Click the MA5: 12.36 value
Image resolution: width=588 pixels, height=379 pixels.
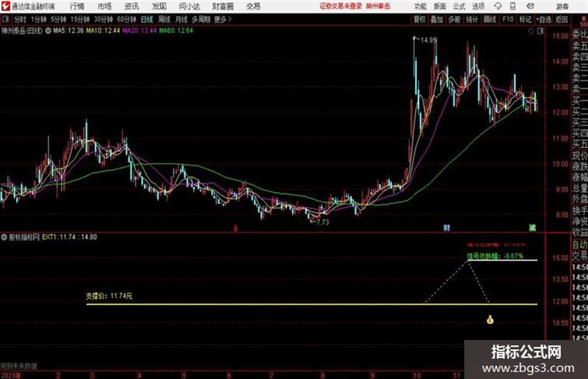pyautogui.click(x=68, y=30)
